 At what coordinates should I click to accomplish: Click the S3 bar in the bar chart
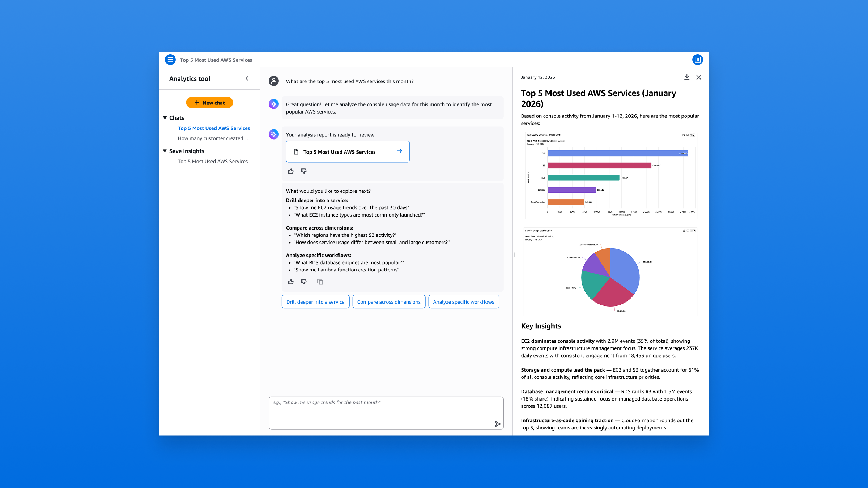click(599, 166)
